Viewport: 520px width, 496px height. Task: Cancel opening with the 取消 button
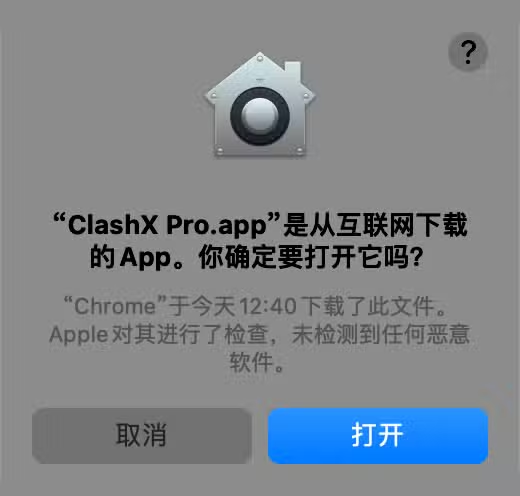point(142,435)
